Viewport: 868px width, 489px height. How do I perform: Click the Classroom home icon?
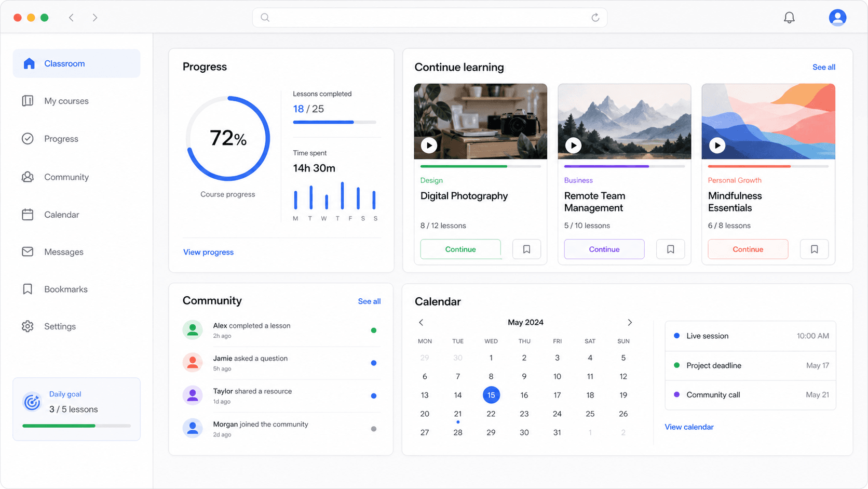click(x=29, y=63)
